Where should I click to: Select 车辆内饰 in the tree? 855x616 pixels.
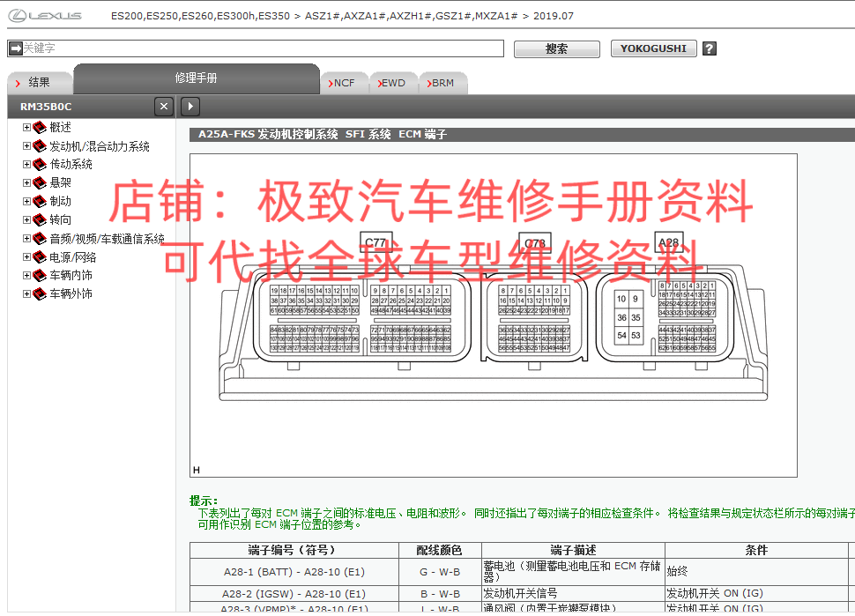[x=71, y=276]
